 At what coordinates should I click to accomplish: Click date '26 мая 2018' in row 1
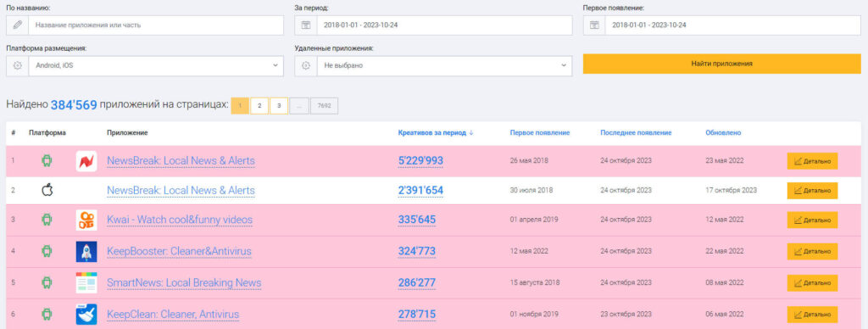(x=529, y=160)
